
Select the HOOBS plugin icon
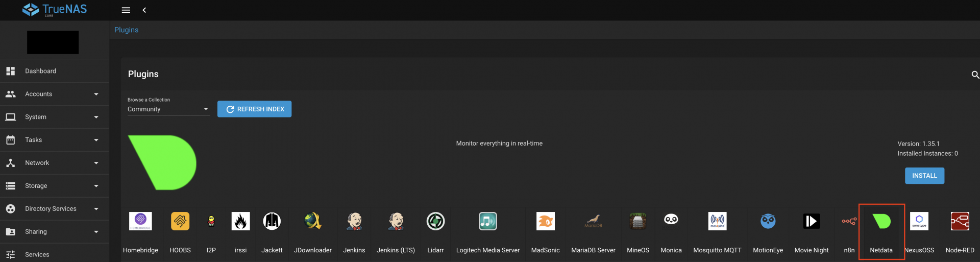(180, 221)
